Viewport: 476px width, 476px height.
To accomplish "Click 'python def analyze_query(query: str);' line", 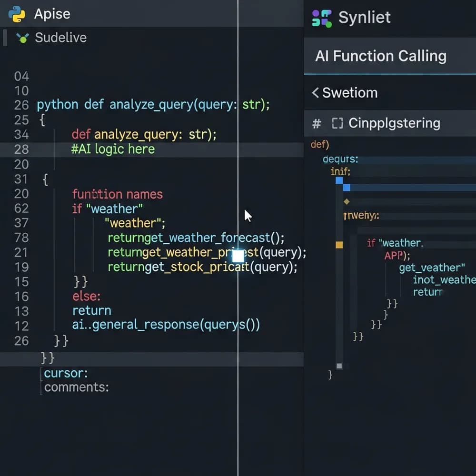I will (153, 105).
